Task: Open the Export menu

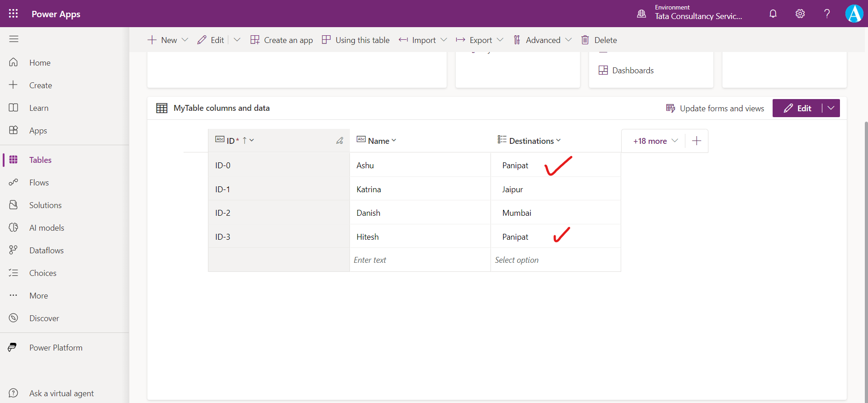Action: click(480, 40)
